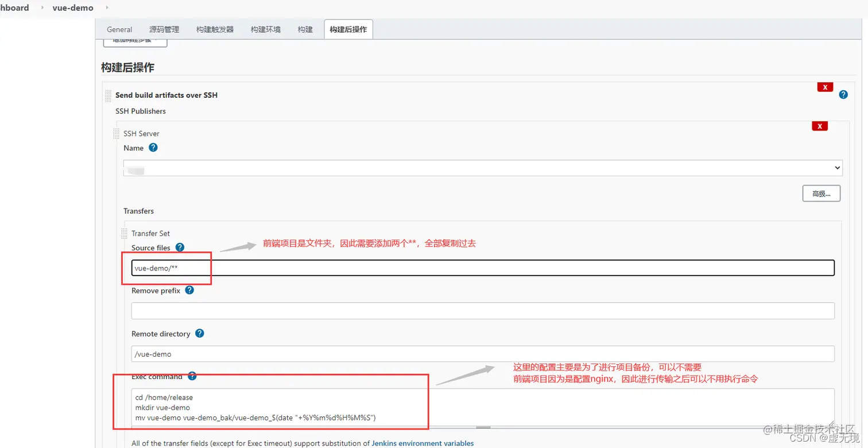Open help icon next to Exec command
The width and height of the screenshot is (868, 448).
pyautogui.click(x=192, y=376)
